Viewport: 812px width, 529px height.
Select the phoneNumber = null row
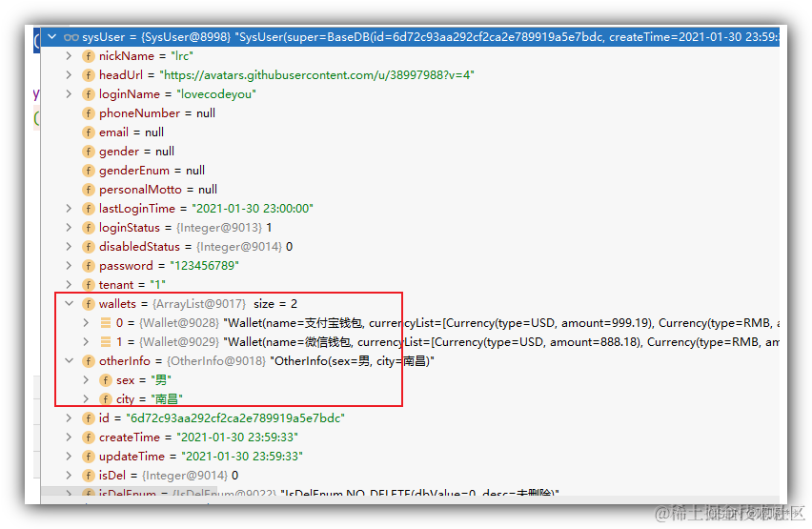point(410,113)
